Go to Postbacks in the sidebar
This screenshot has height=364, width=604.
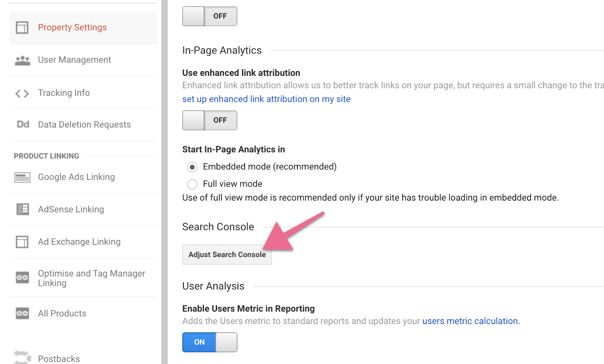click(x=59, y=358)
